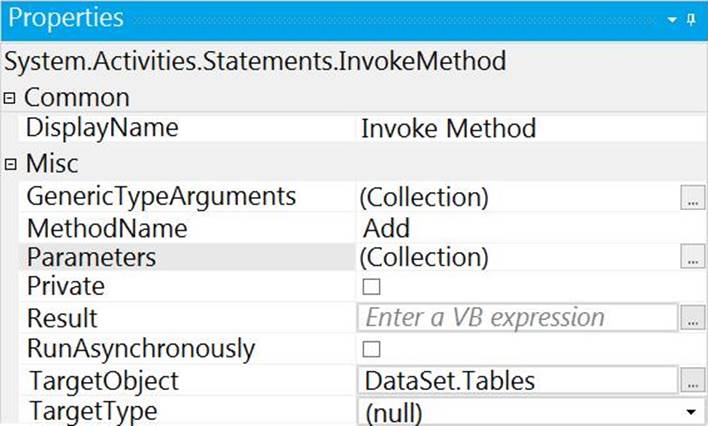Screen dimensions: 708x426
Task: Open GenericTypeArguments collection editor button
Action: (691, 198)
